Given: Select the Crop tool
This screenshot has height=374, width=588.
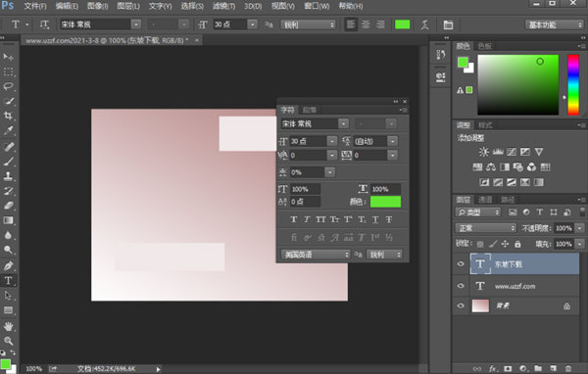Looking at the screenshot, I should click(x=8, y=116).
